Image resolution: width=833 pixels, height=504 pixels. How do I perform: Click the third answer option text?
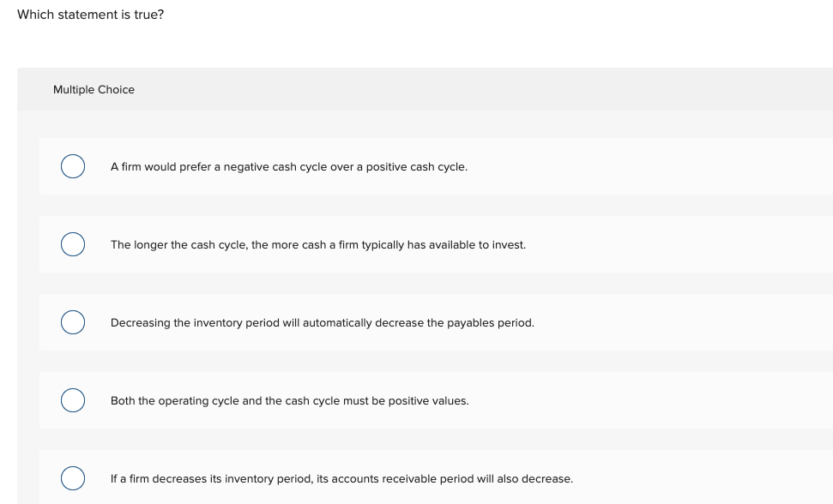pyautogui.click(x=323, y=322)
